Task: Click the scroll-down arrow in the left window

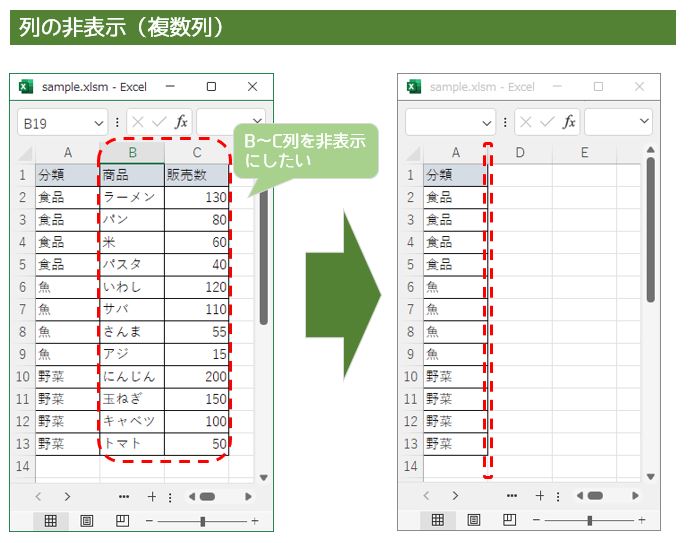Action: [264, 478]
